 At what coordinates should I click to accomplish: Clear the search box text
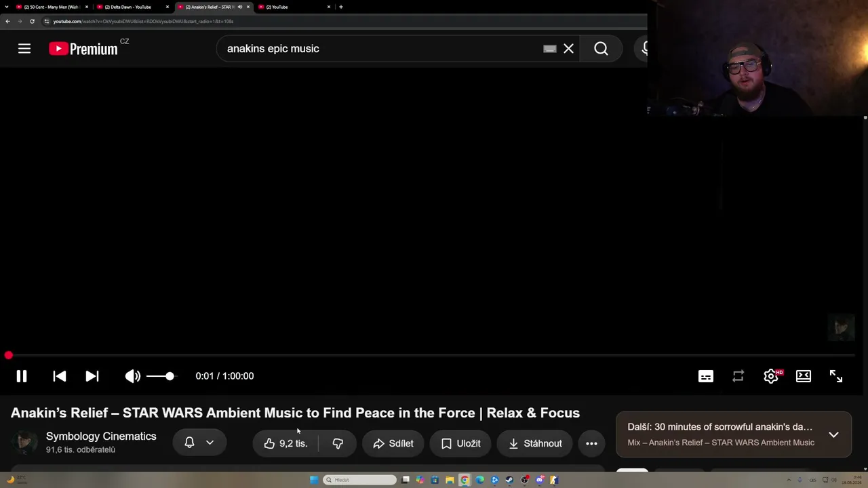[x=568, y=49]
